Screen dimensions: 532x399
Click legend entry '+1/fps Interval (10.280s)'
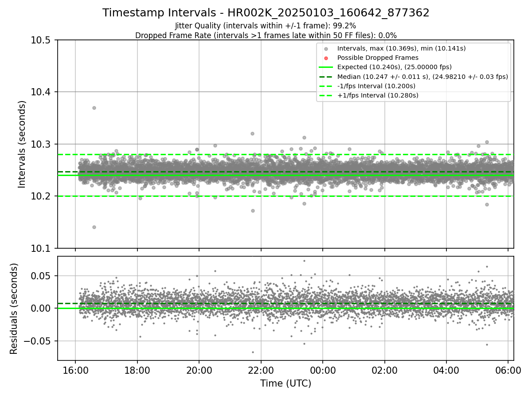[378, 95]
